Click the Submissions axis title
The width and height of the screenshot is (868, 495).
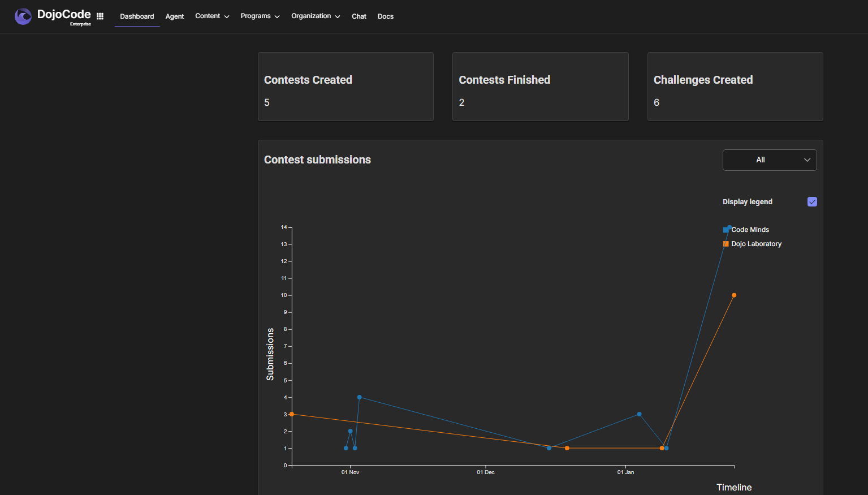(x=270, y=354)
